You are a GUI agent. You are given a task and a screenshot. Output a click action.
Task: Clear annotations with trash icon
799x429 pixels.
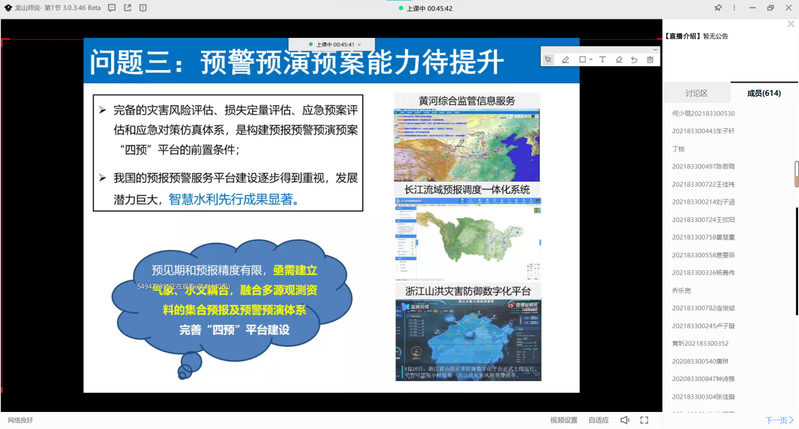click(x=650, y=59)
